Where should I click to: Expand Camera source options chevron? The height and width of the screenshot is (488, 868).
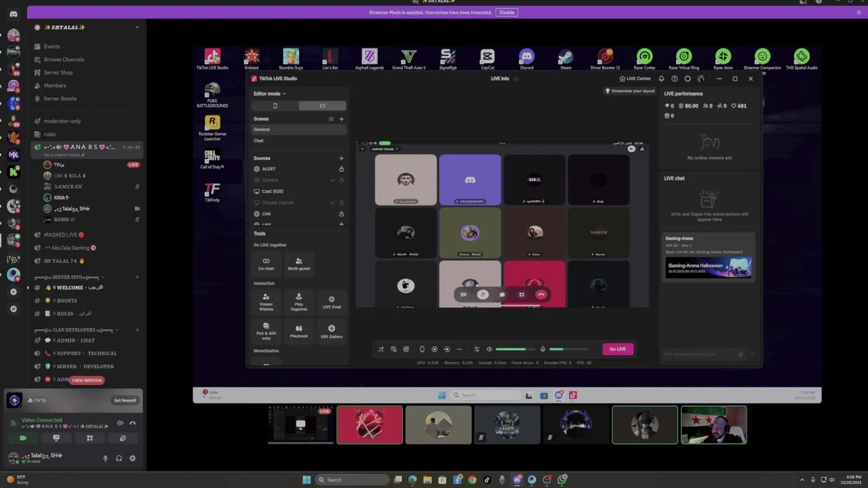coord(332,180)
